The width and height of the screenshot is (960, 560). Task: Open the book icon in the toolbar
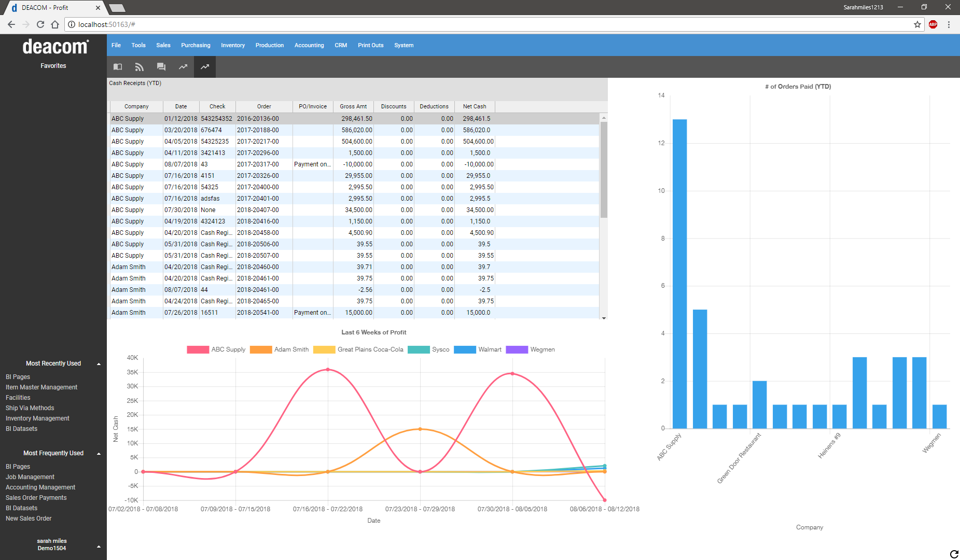click(118, 67)
